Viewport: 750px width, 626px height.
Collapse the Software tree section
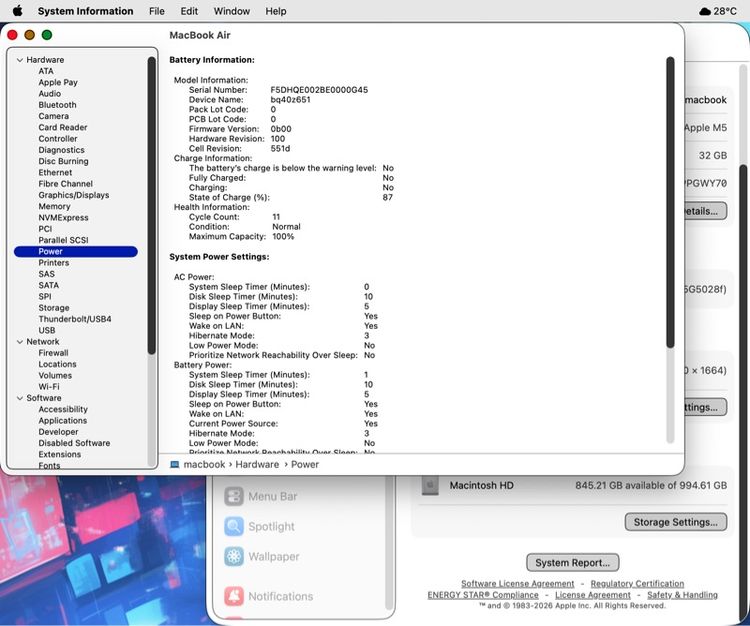(x=20, y=398)
